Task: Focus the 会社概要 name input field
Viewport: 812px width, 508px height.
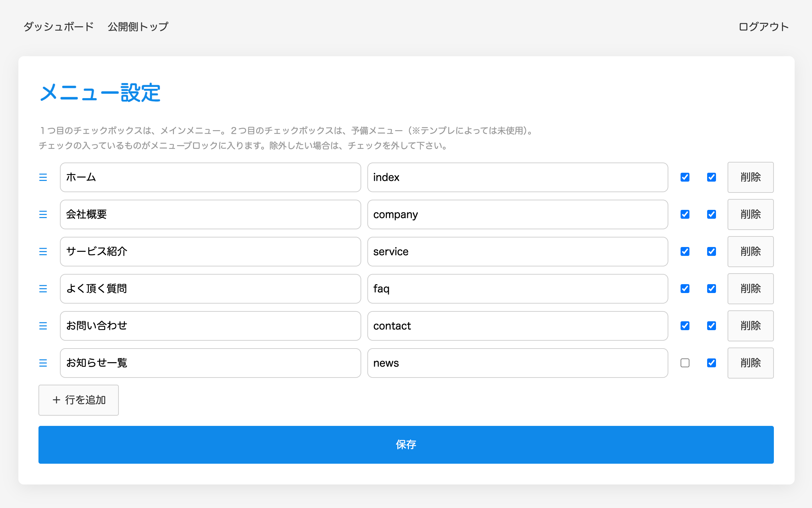Action: [x=210, y=214]
